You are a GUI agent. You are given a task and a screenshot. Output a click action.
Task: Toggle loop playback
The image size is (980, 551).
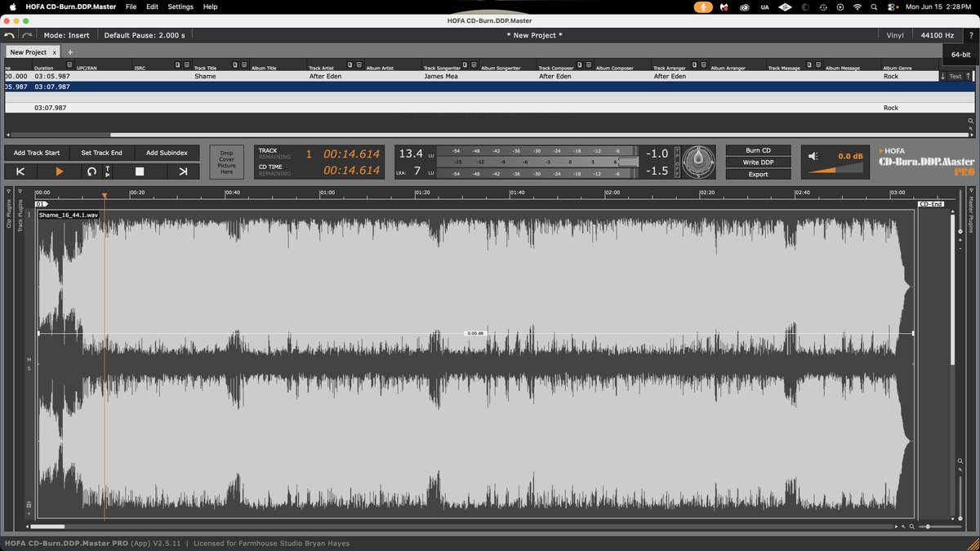[x=91, y=171]
